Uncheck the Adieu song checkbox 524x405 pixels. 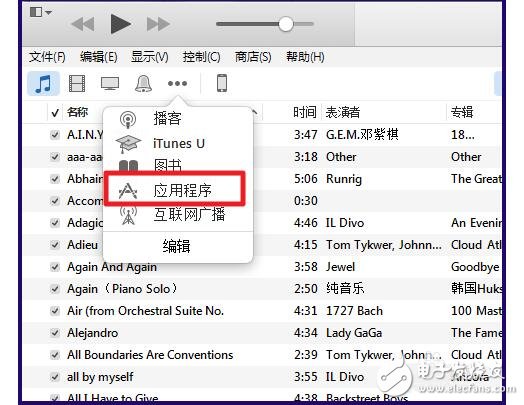55,245
